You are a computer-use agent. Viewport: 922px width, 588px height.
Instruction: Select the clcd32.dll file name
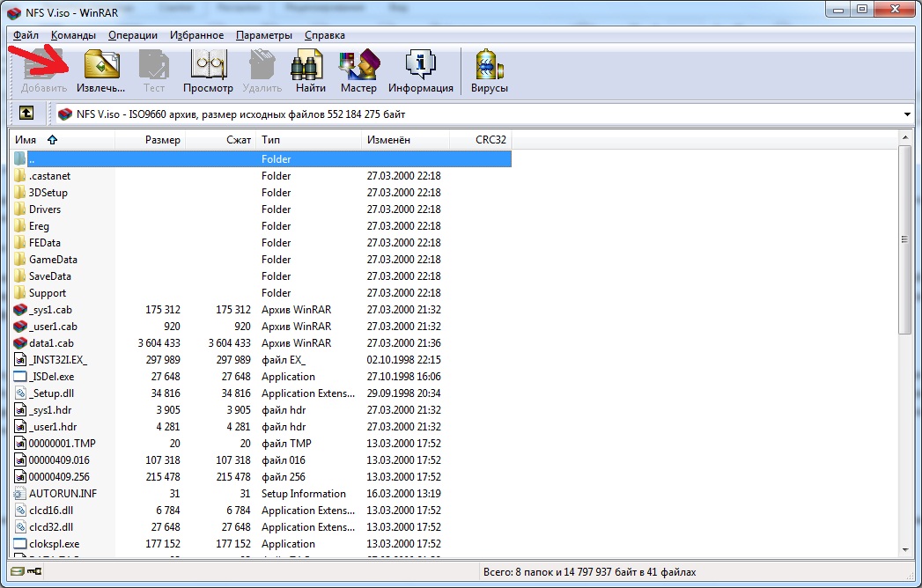pyautogui.click(x=51, y=527)
